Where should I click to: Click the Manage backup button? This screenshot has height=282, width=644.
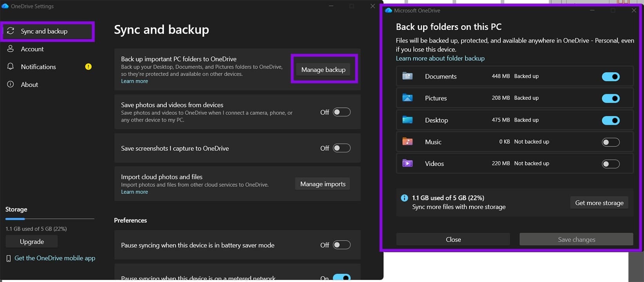click(x=323, y=69)
